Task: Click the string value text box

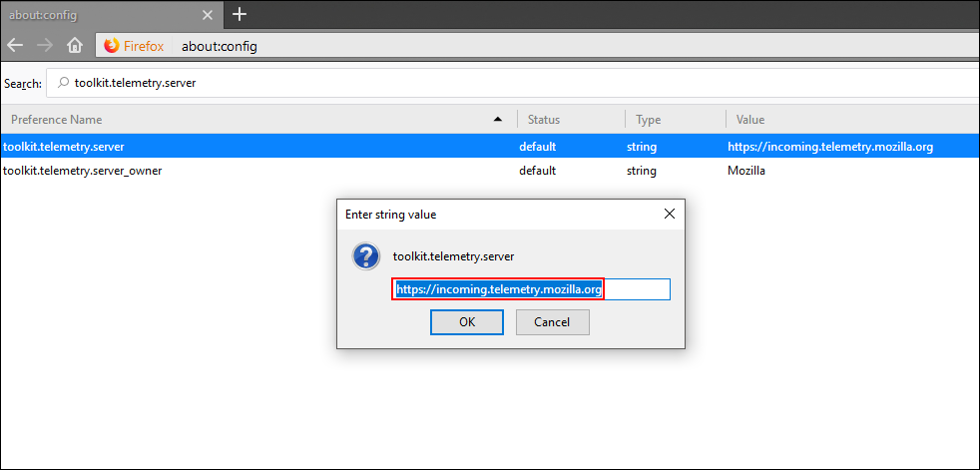Action: 531,289
